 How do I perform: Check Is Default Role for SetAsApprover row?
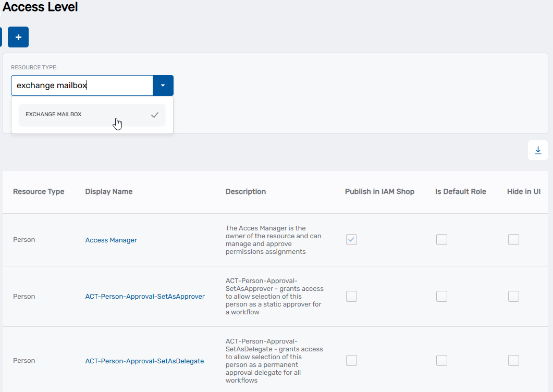click(441, 296)
